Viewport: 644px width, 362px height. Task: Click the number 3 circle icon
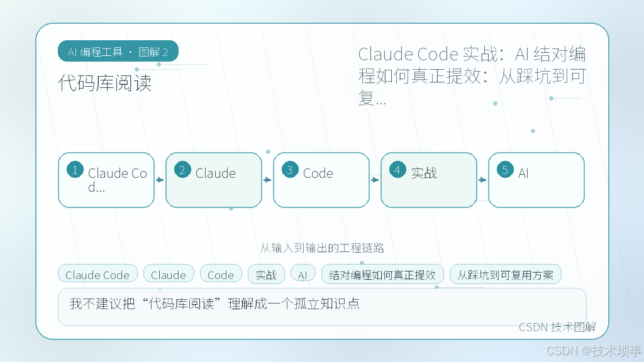click(290, 170)
